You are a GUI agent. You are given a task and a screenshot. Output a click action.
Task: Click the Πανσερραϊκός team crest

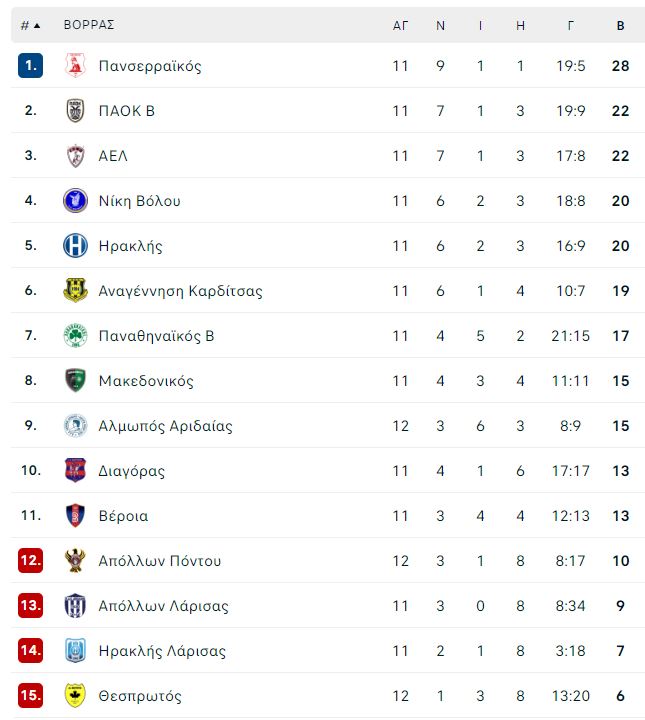click(x=75, y=66)
